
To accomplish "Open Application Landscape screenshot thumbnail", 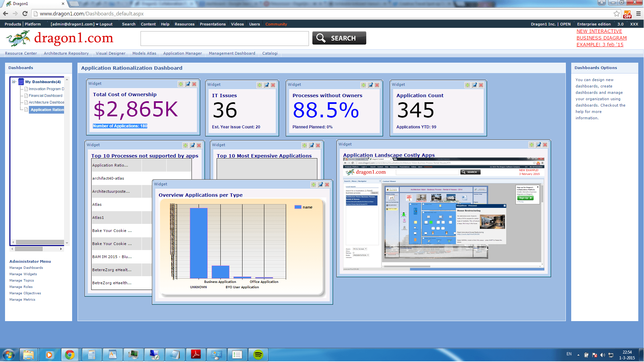I will 443,214.
